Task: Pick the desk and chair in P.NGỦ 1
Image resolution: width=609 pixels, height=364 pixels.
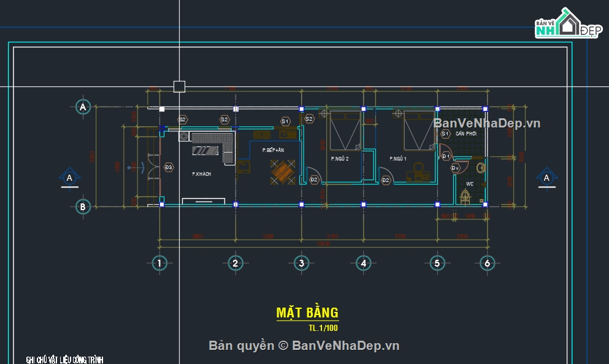Action: click(x=418, y=172)
